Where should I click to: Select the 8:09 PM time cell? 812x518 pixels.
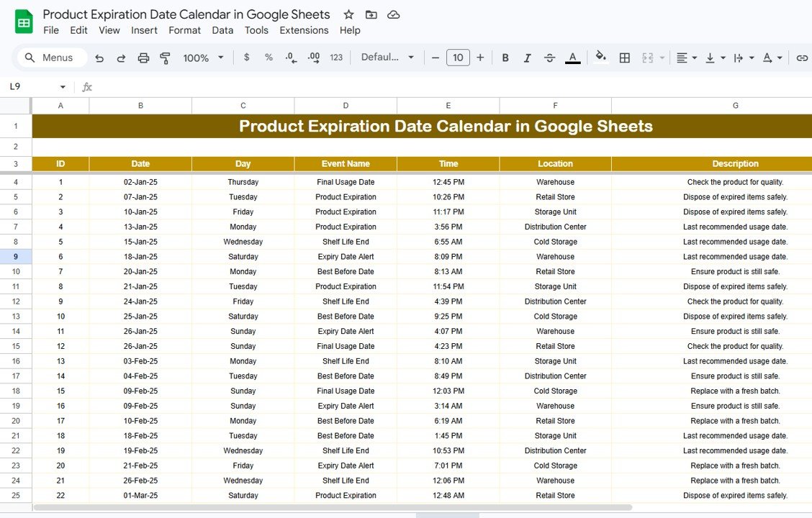coord(448,257)
